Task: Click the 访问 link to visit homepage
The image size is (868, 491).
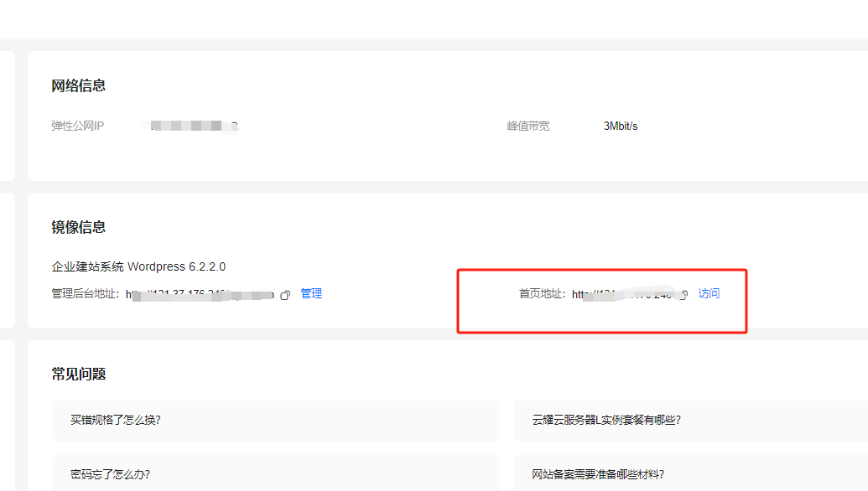Action: [x=709, y=294]
